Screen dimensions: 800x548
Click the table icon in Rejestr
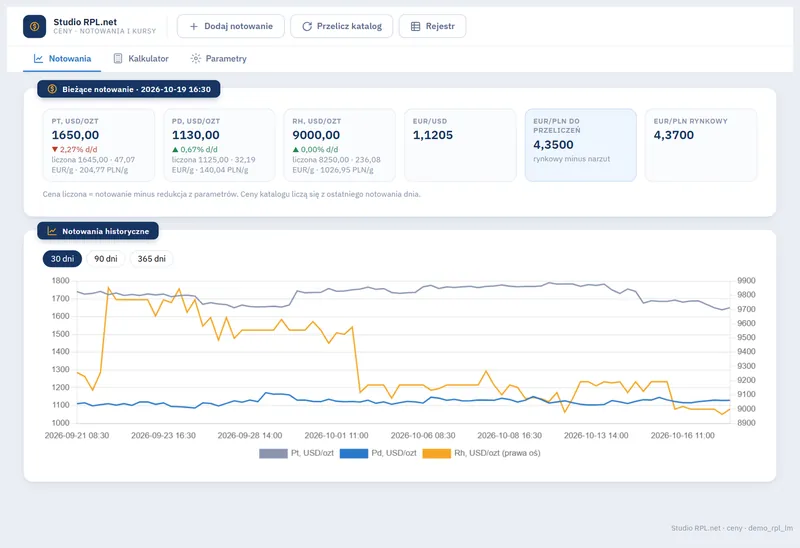click(415, 26)
